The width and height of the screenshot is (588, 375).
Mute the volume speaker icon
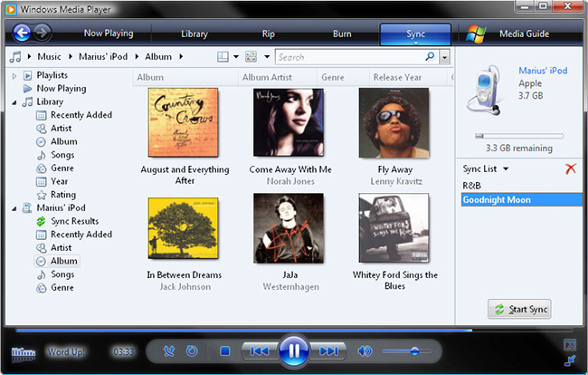pos(365,351)
